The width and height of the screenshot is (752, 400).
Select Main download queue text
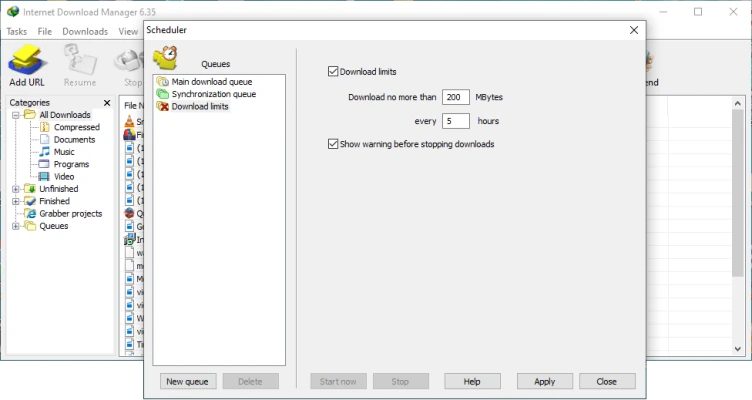[x=212, y=82]
